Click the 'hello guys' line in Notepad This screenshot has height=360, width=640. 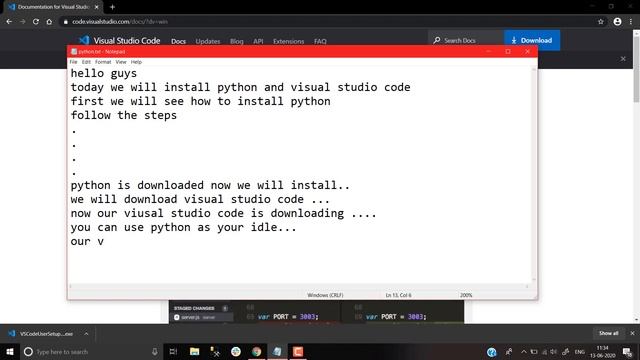pos(104,73)
